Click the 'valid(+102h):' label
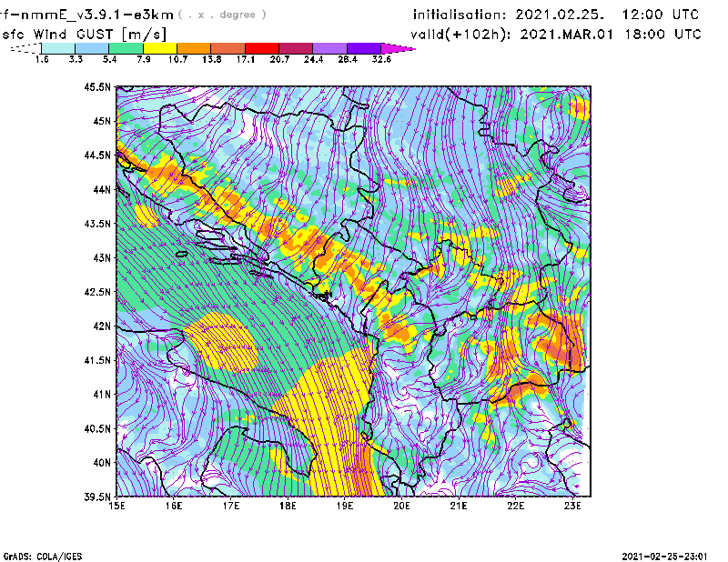The height and width of the screenshot is (562, 728). (460, 35)
